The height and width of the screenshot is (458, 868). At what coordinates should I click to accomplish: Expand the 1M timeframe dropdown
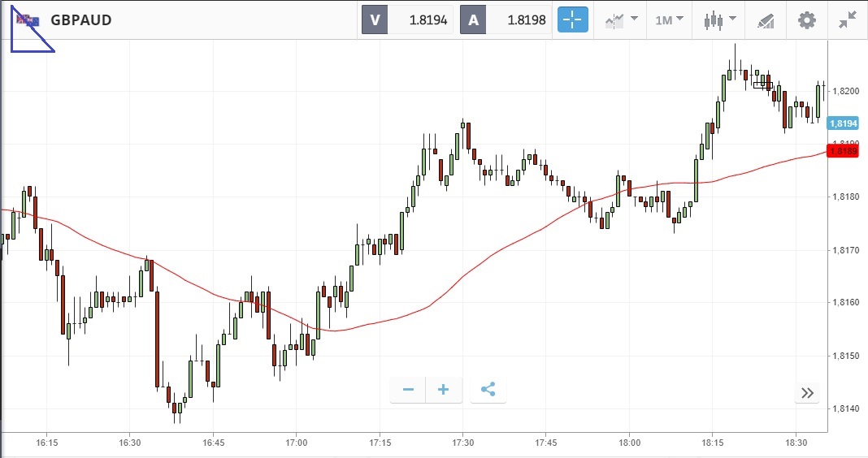point(670,20)
